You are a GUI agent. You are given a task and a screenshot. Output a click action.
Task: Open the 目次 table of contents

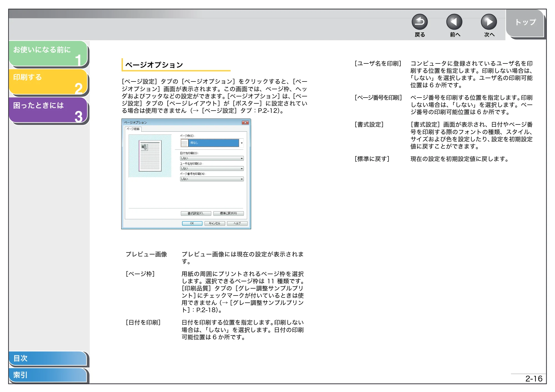(48, 358)
